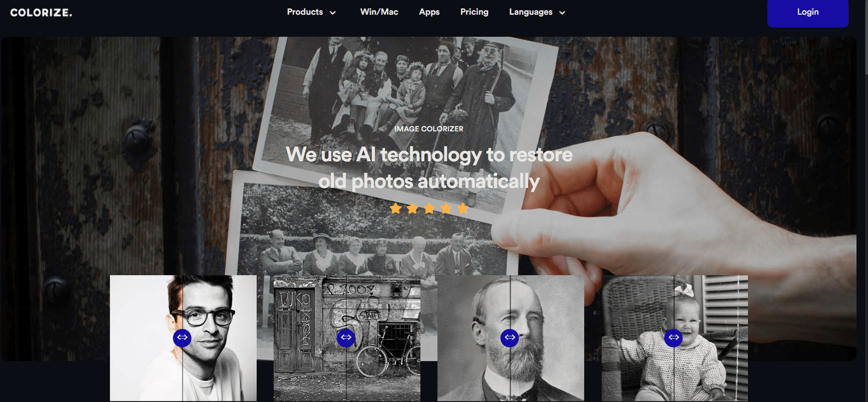This screenshot has height=402, width=868.
Task: Click compare arrows on baby photo
Action: click(673, 338)
